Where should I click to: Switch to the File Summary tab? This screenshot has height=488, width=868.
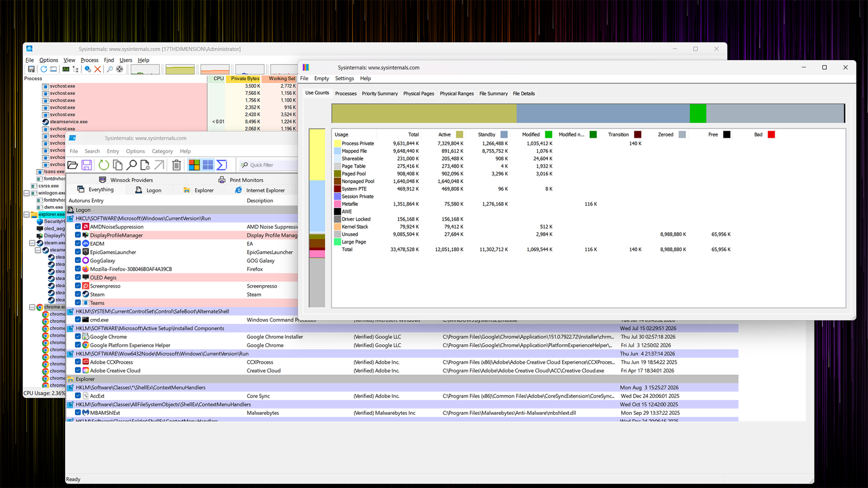coord(494,93)
